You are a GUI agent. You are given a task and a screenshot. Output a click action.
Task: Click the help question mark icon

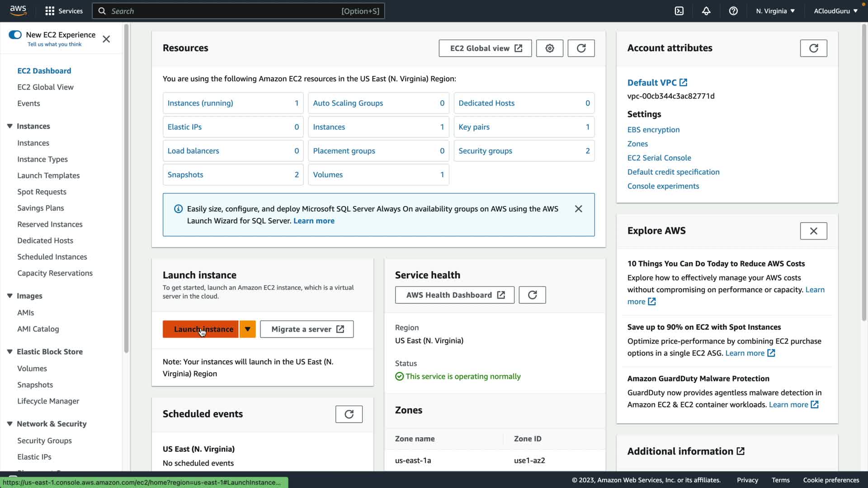(733, 11)
